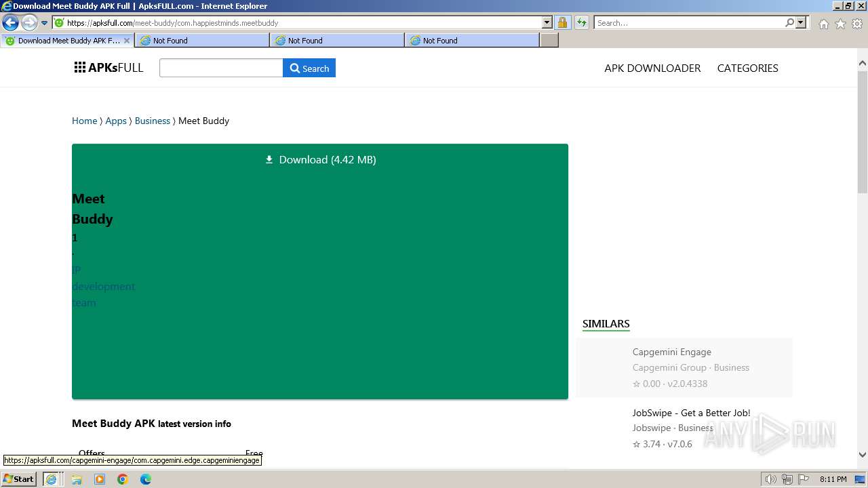Click the Action Center flag icon
868x488 pixels.
click(804, 479)
